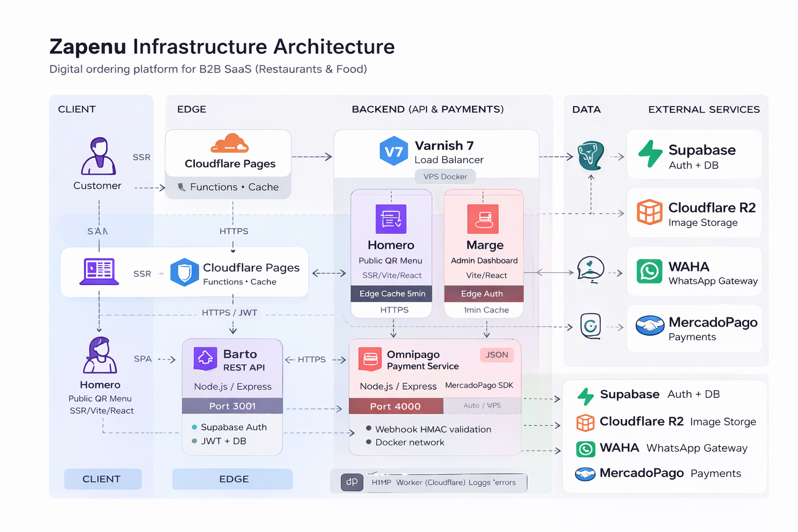The width and height of the screenshot is (798, 532).
Task: Click the purple laptop icon
Action: (99, 272)
